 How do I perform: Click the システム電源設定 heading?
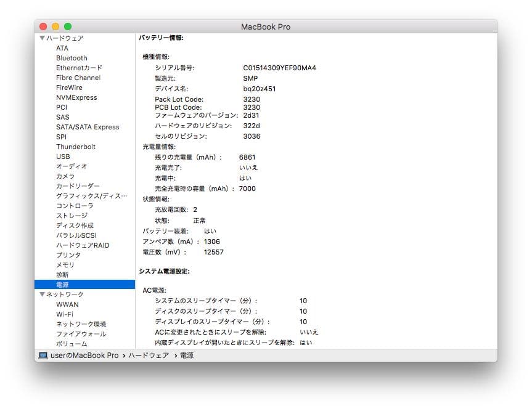(164, 271)
